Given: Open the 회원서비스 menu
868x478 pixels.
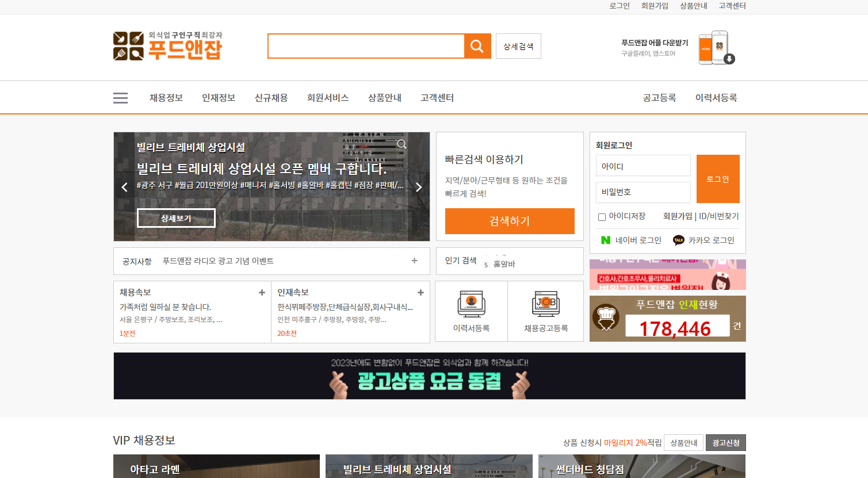Looking at the screenshot, I should tap(328, 97).
